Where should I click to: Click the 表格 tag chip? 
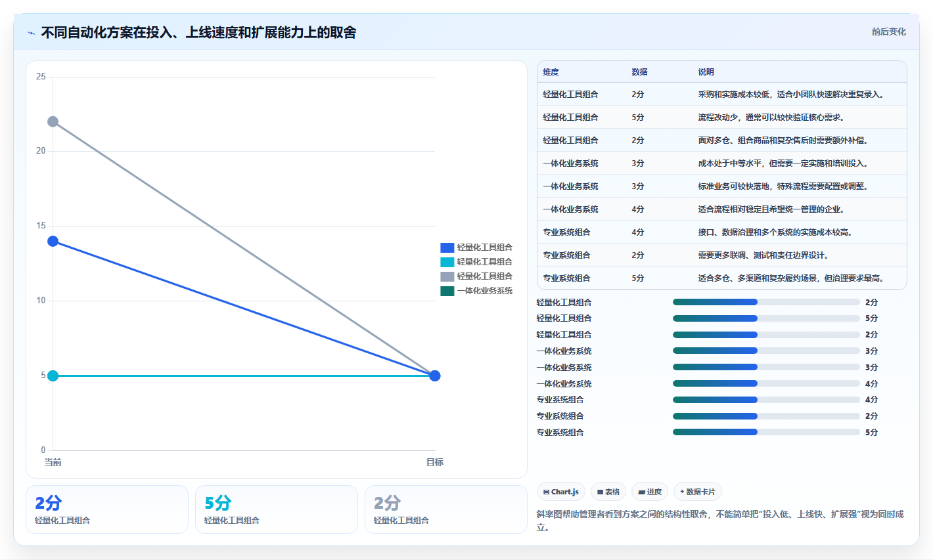coord(608,492)
